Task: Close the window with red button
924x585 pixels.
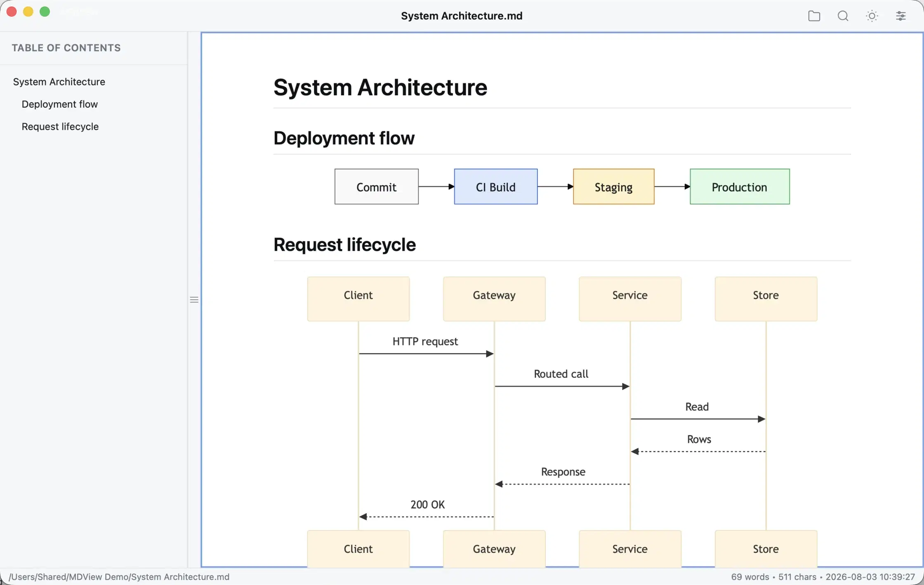Action: click(x=12, y=12)
